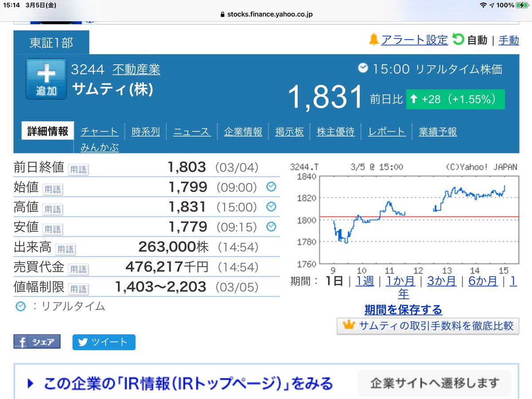Open the 不動産業 sector link
This screenshot has width=532, height=399.
(x=136, y=69)
